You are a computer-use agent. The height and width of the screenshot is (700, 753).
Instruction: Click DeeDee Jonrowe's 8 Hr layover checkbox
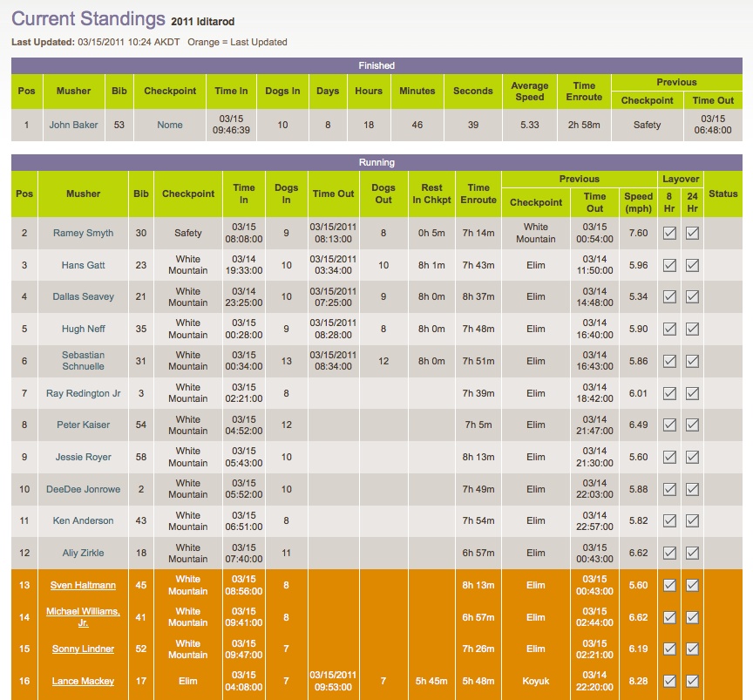click(x=669, y=489)
